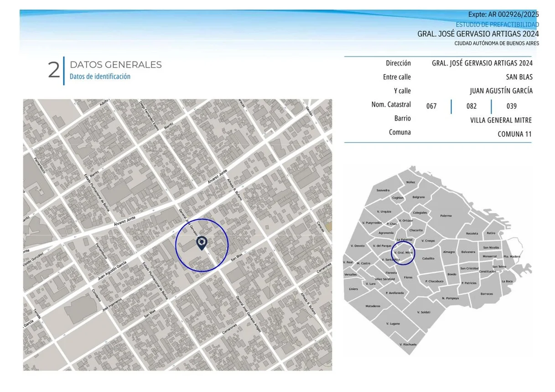Click cadastral number "039"
Viewport: 555px width, 392px height.
tap(512, 106)
